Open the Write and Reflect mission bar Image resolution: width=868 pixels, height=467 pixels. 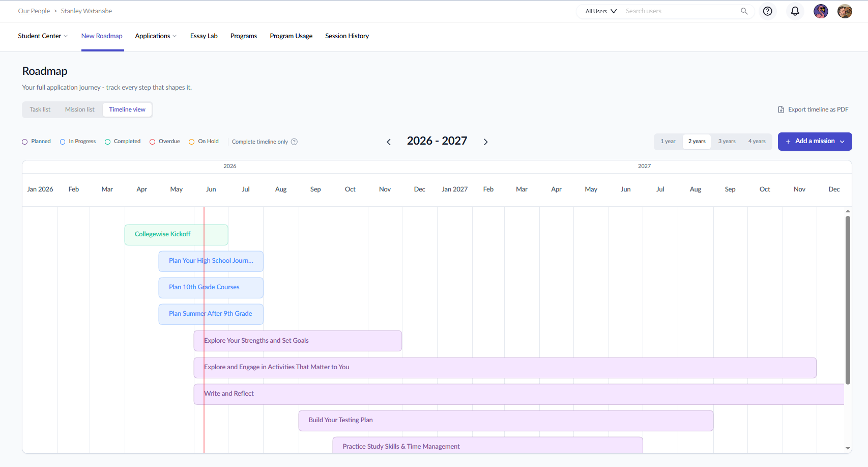click(519, 394)
